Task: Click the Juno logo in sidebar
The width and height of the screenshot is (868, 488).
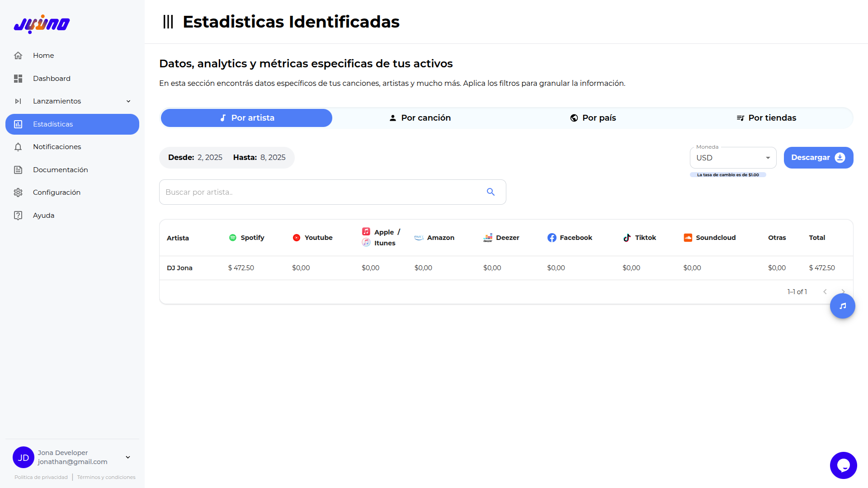Action: coord(42,24)
